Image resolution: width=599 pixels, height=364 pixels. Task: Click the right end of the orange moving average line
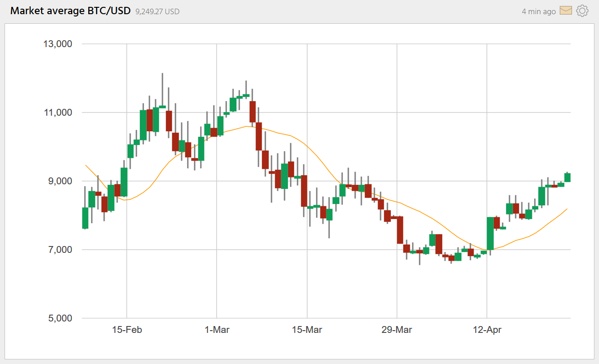point(567,209)
